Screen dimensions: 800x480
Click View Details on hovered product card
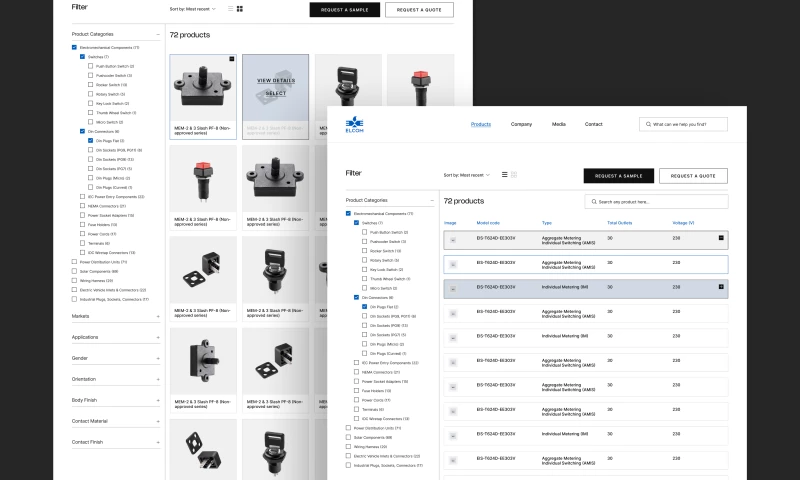(x=275, y=79)
